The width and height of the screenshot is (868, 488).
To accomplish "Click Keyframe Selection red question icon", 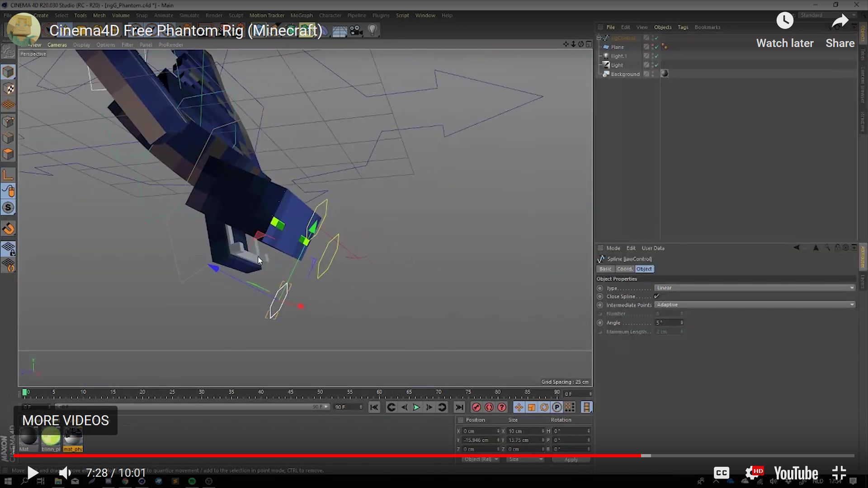I will pos(502,408).
